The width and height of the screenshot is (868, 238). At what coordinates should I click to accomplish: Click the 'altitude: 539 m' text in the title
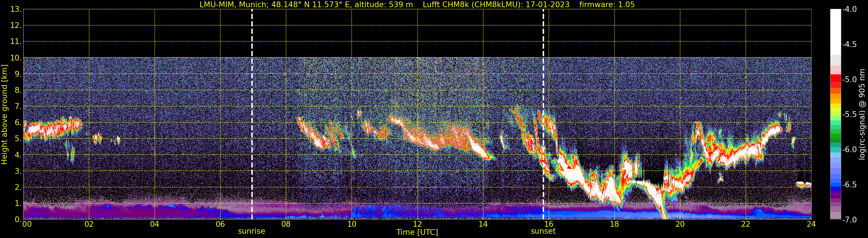point(383,5)
